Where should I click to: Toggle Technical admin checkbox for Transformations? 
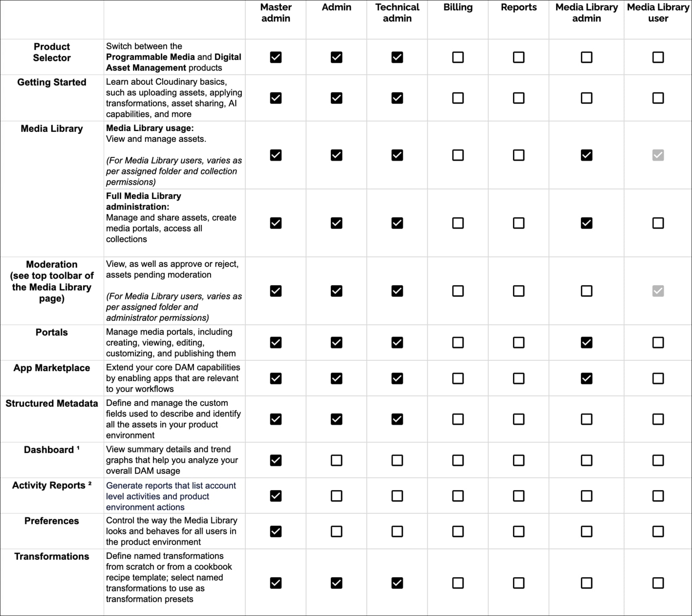coord(397,583)
